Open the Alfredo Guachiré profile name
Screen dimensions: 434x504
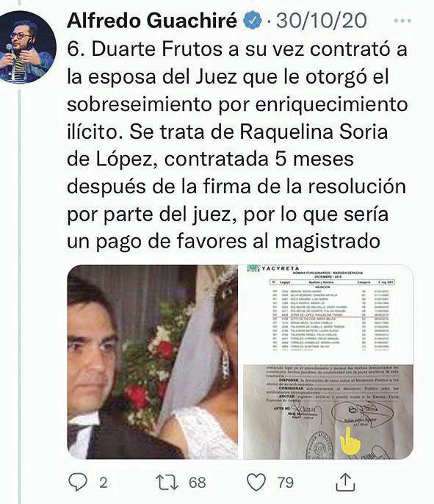pos(152,21)
